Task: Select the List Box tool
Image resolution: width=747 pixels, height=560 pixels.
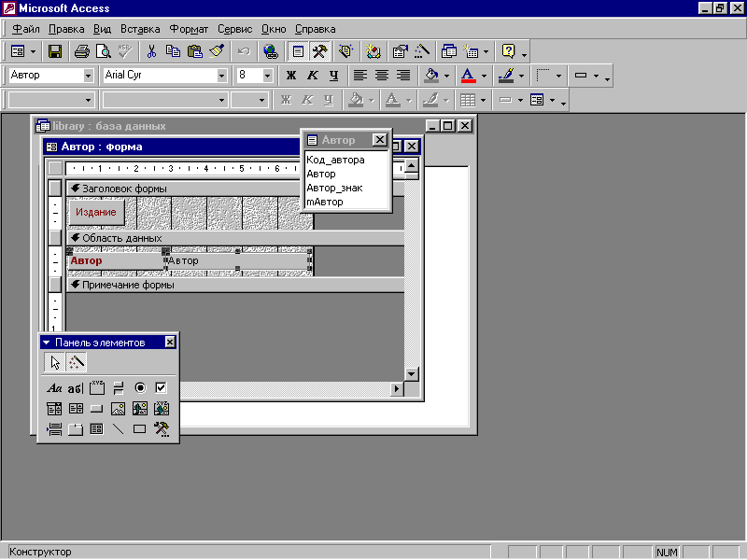Action: tap(76, 409)
